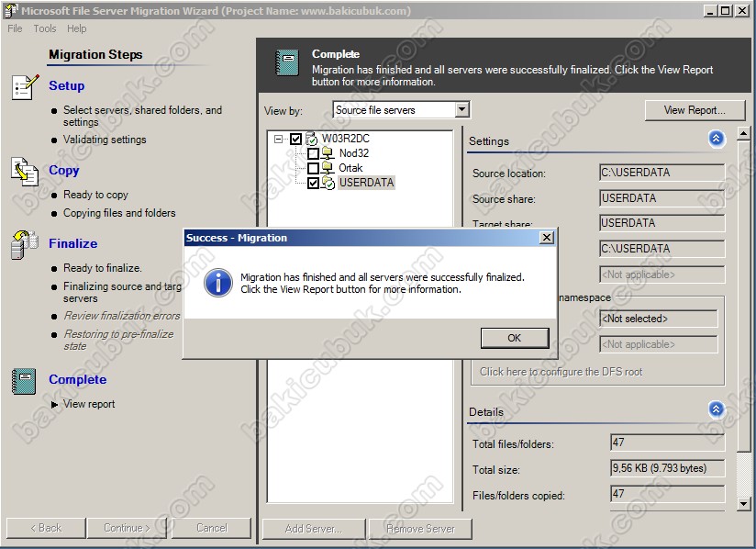Viewport: 756px width, 549px height.
Task: Click the Source share field
Action: coord(662,197)
